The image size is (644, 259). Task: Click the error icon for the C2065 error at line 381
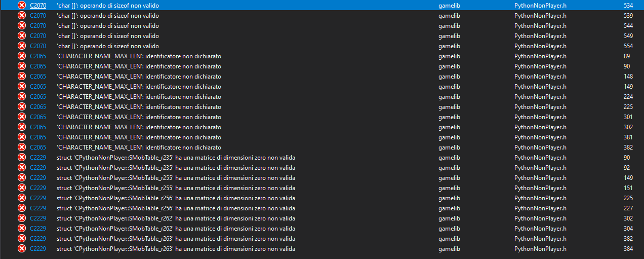22,137
